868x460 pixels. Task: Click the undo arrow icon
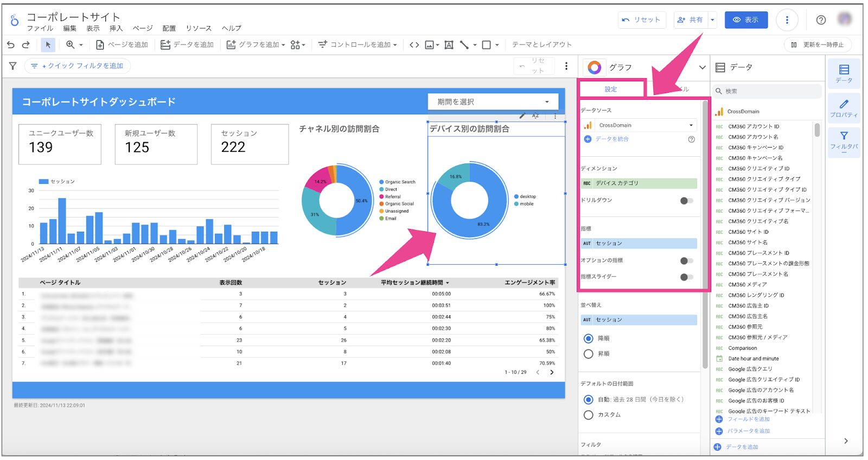coord(11,44)
